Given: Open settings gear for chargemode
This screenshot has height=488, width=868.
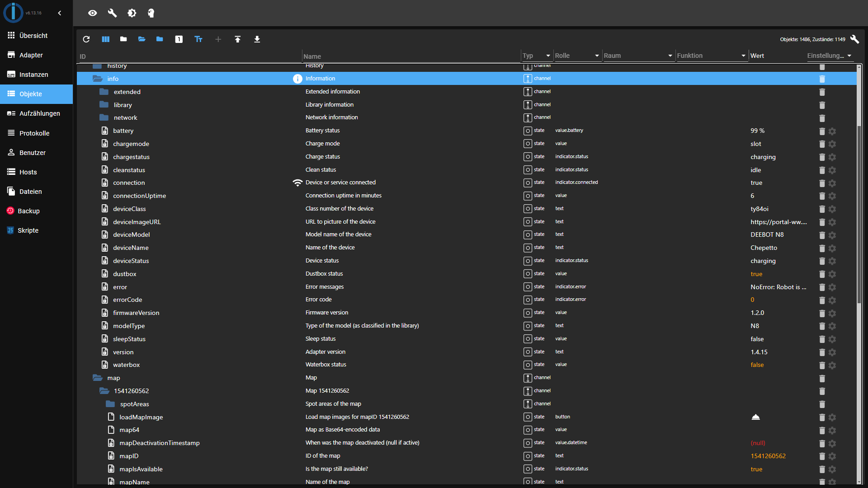Looking at the screenshot, I should click(x=832, y=144).
